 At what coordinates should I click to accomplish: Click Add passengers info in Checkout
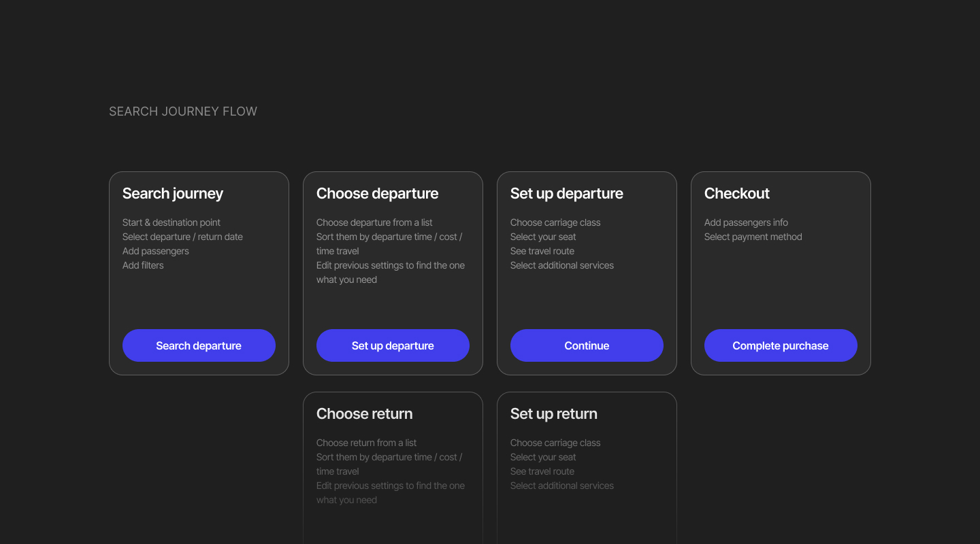pyautogui.click(x=746, y=222)
